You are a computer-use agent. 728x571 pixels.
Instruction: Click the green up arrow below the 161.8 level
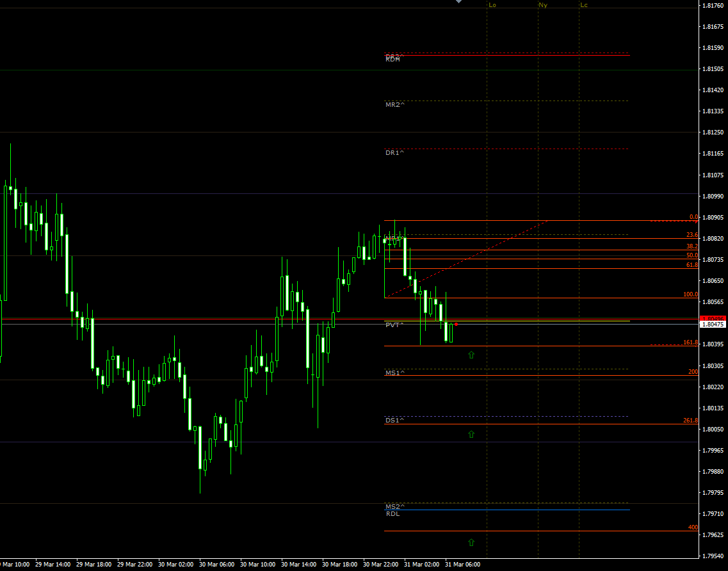coord(471,354)
